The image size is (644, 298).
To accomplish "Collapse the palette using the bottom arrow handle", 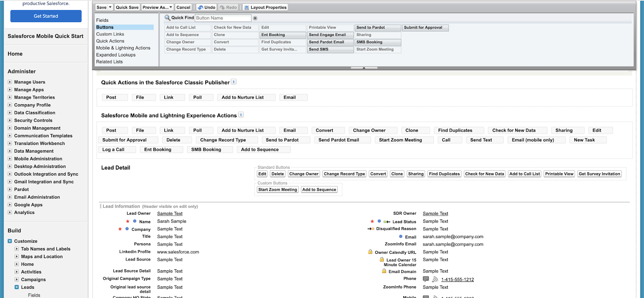I will [364, 68].
